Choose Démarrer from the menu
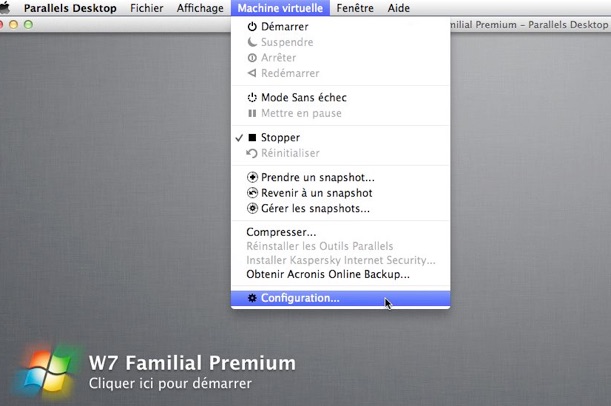 pyautogui.click(x=341, y=26)
